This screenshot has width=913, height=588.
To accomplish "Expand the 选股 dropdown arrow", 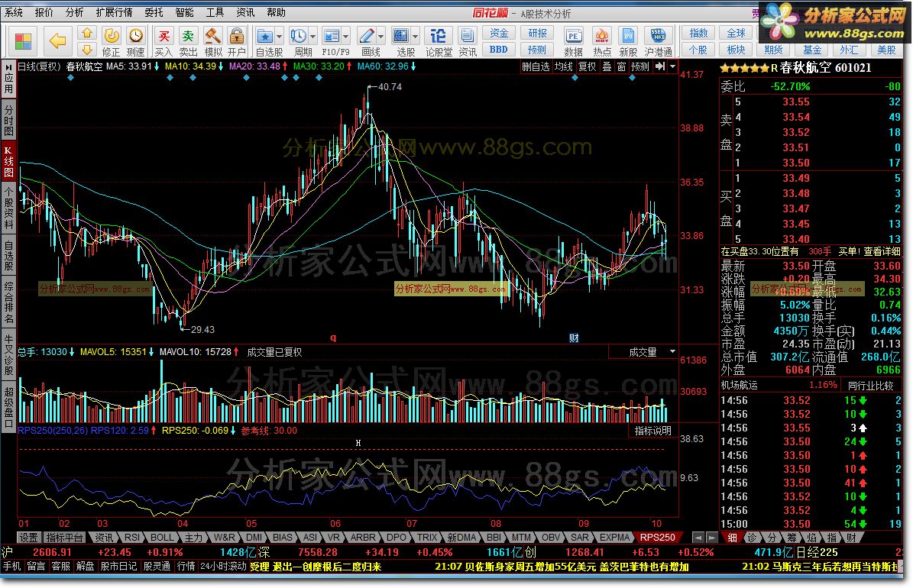I will [x=415, y=36].
